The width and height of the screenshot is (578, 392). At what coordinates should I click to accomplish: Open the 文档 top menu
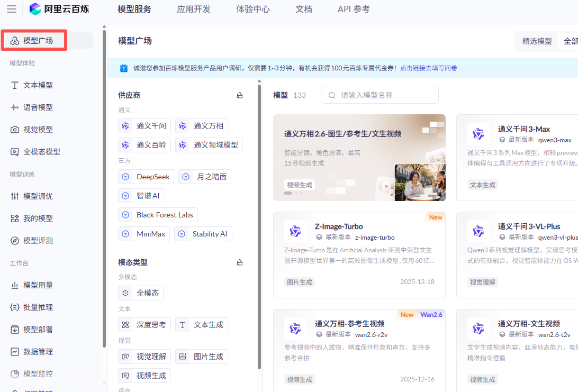pyautogui.click(x=304, y=9)
